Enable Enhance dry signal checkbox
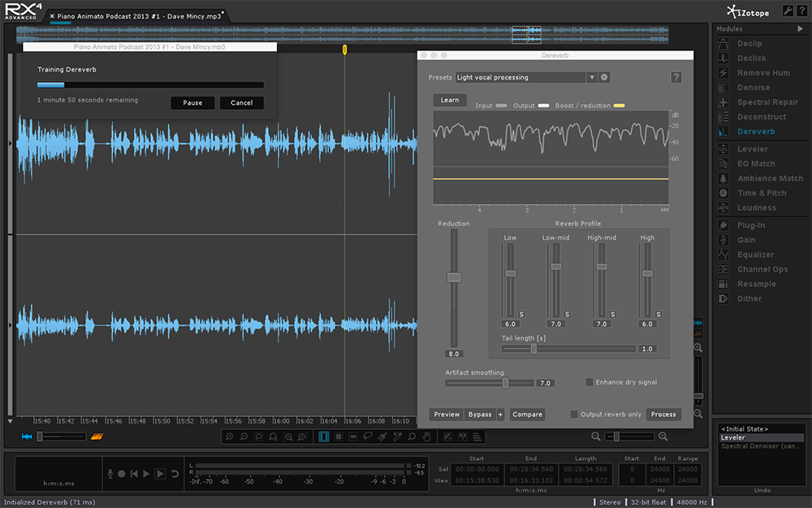 point(589,382)
